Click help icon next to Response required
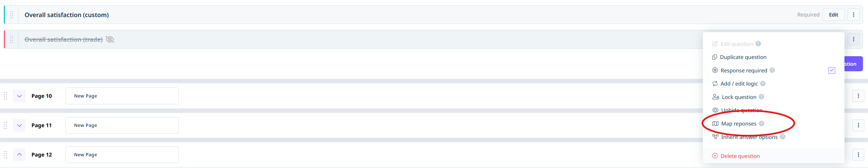868x168 pixels. [x=772, y=70]
